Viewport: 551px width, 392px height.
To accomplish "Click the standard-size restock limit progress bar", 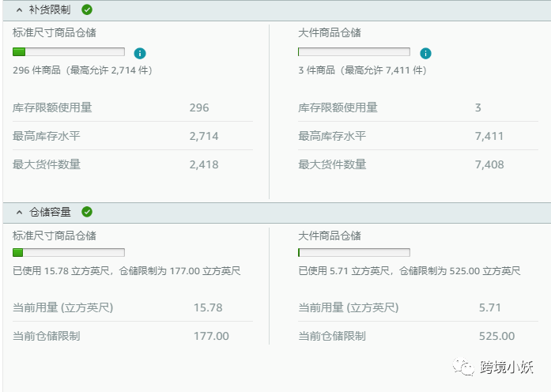I will [x=69, y=52].
